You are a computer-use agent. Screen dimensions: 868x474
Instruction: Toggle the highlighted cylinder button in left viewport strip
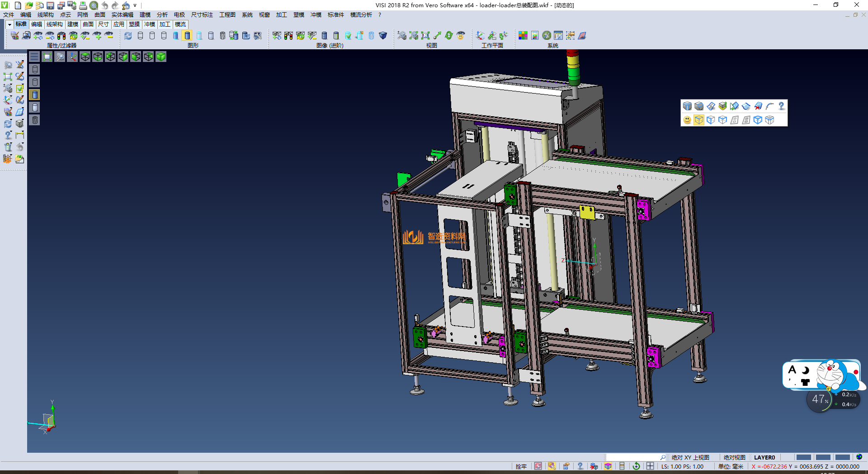click(x=35, y=95)
